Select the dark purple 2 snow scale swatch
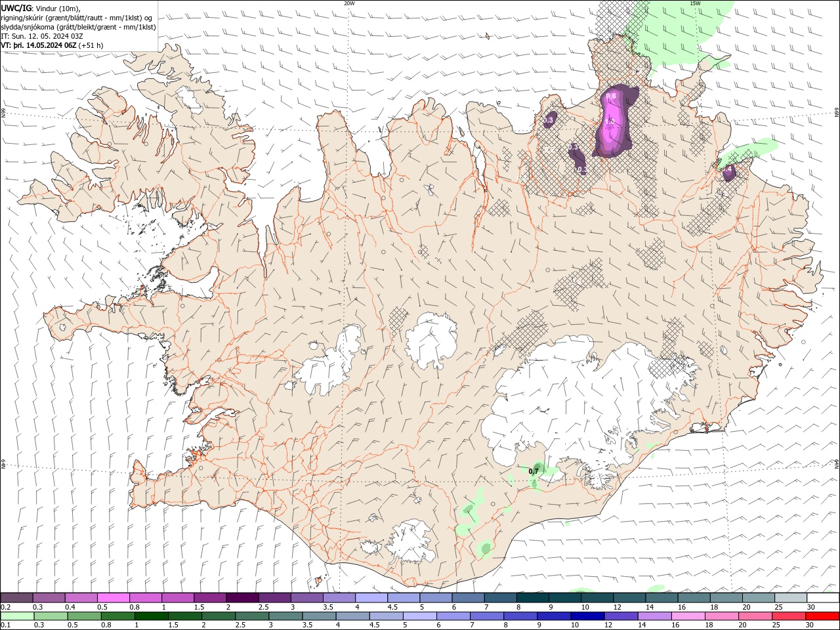This screenshot has height=630, width=840. 241,598
